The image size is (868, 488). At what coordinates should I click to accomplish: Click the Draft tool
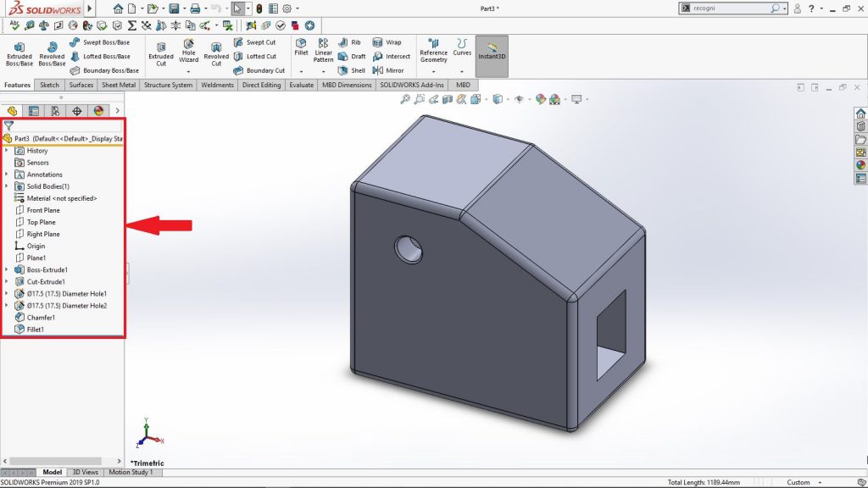352,57
